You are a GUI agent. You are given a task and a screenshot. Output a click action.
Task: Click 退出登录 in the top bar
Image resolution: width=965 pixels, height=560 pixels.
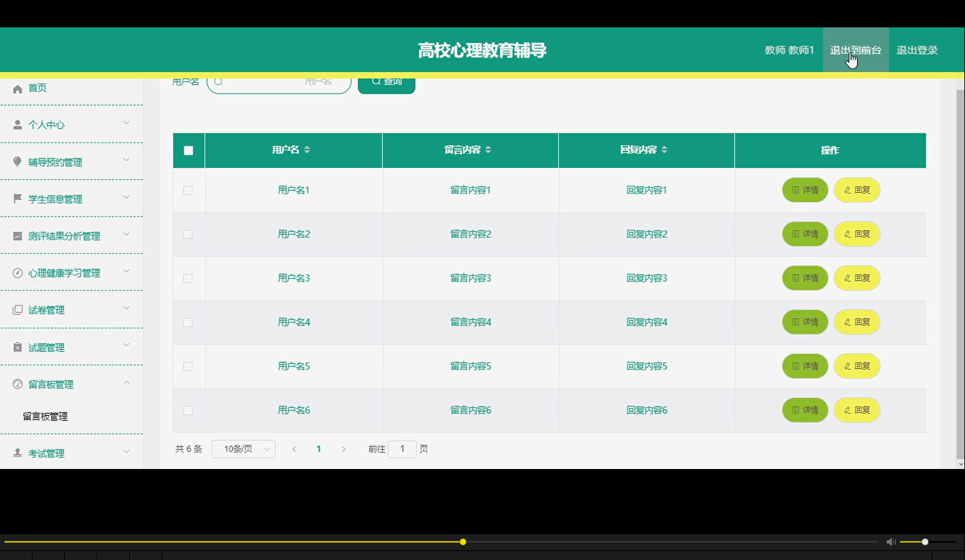(x=917, y=50)
